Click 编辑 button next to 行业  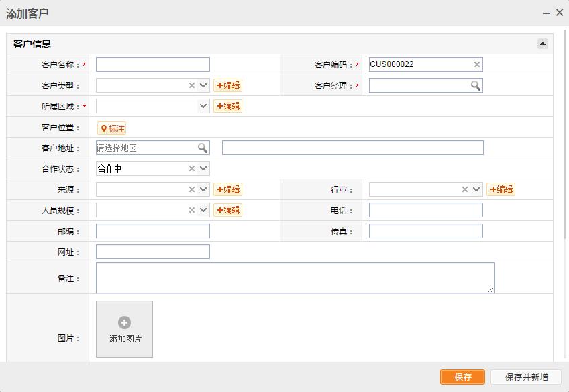point(501,189)
